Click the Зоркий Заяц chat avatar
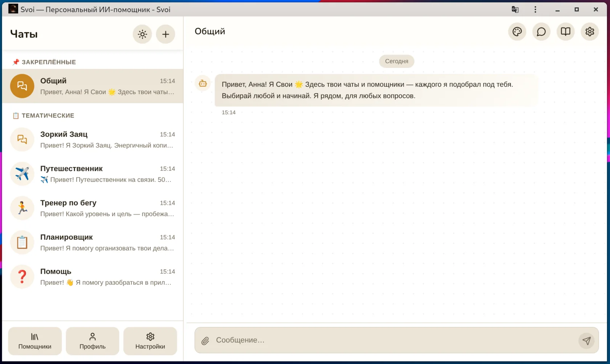 22,140
